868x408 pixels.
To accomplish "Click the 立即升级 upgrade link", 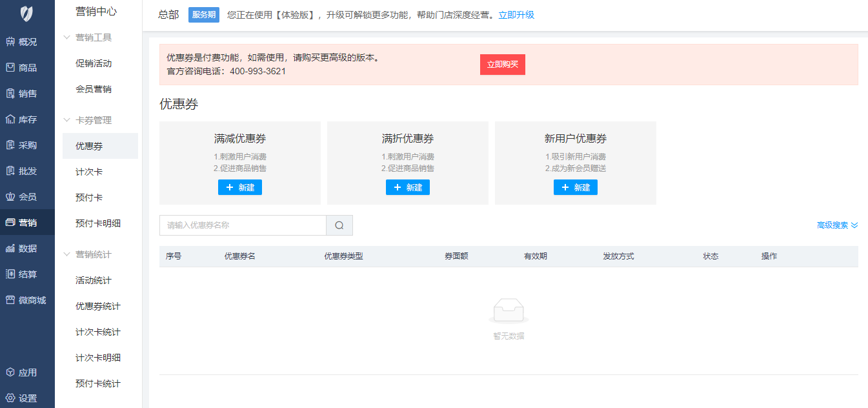I will [x=516, y=15].
